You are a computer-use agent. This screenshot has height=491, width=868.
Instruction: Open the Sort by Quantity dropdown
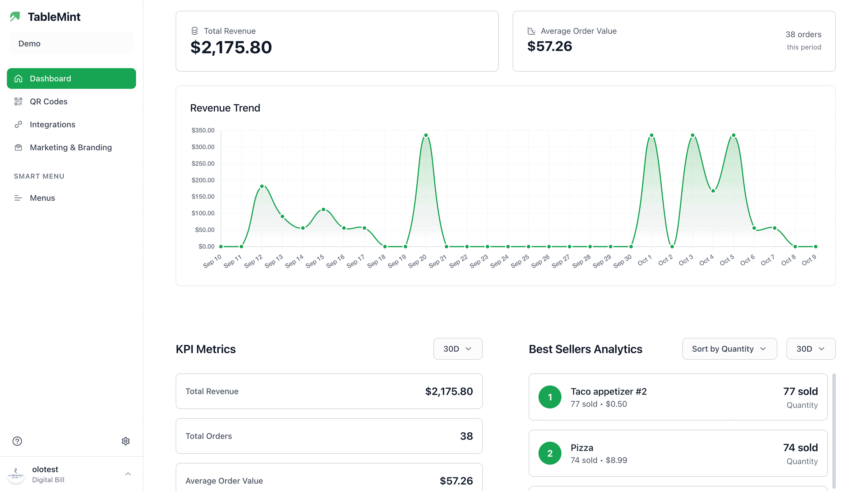click(x=729, y=349)
